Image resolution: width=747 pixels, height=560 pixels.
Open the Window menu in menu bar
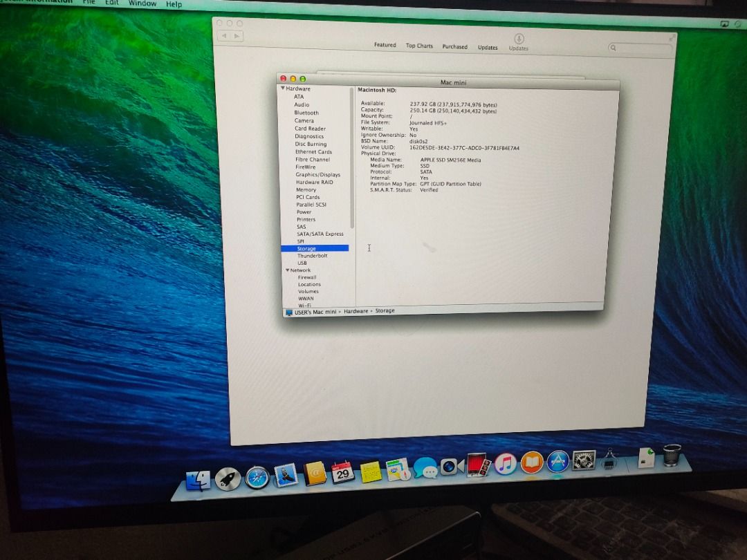(x=142, y=3)
